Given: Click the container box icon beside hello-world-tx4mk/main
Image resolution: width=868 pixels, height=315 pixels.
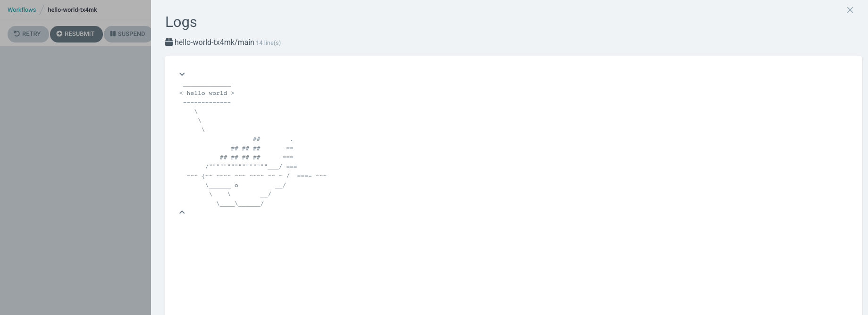Looking at the screenshot, I should click(x=169, y=42).
